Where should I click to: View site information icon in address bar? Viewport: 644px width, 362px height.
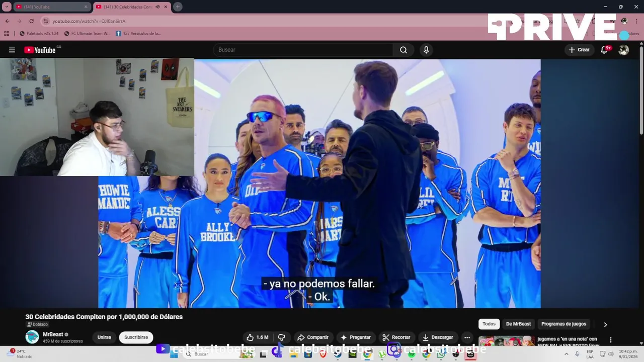tap(46, 21)
